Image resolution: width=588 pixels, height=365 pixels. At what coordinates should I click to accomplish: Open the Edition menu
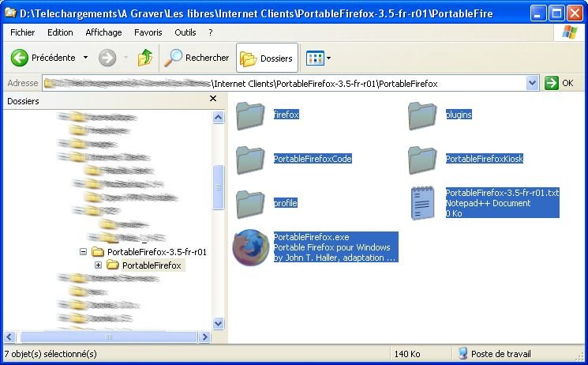click(60, 32)
